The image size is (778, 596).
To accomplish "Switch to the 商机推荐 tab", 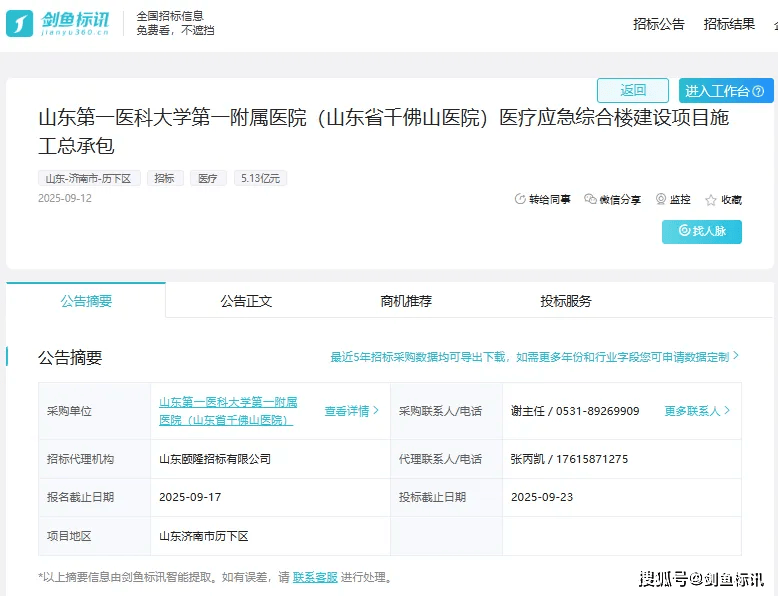I will coord(406,301).
